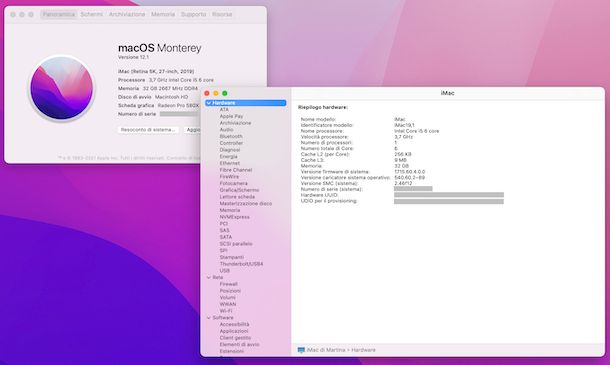Viewport: 610px width, 365px height.
Task: Click the Identificatore modello value iMac19,1
Action: [404, 125]
